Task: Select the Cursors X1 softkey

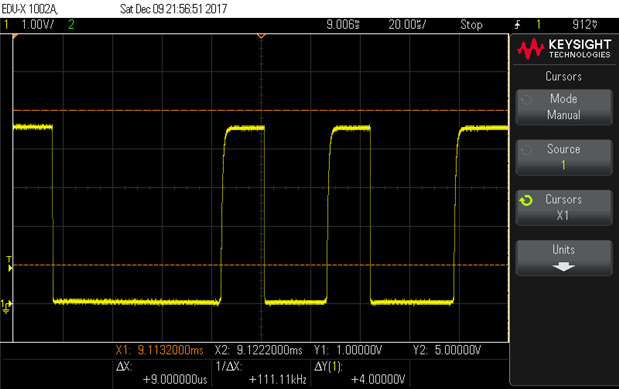Action: pos(564,208)
